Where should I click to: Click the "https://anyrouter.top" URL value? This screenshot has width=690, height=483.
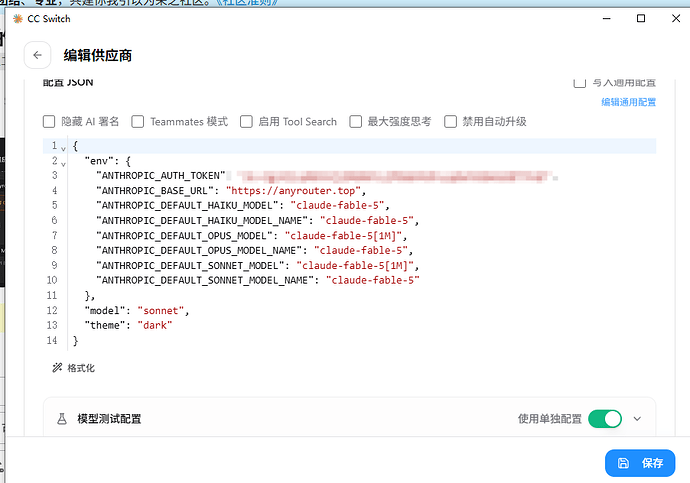pos(293,191)
